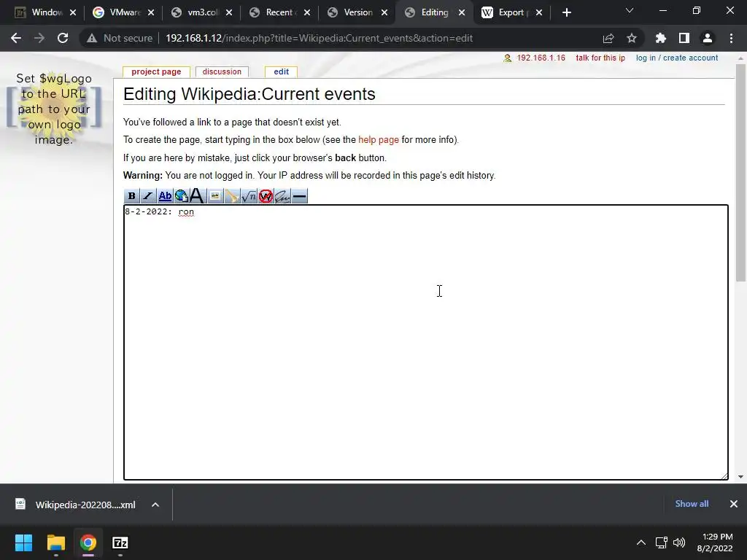Apply italic text formatting in edit toolbar
Viewport: 747px width, 560px height.
coord(148,196)
